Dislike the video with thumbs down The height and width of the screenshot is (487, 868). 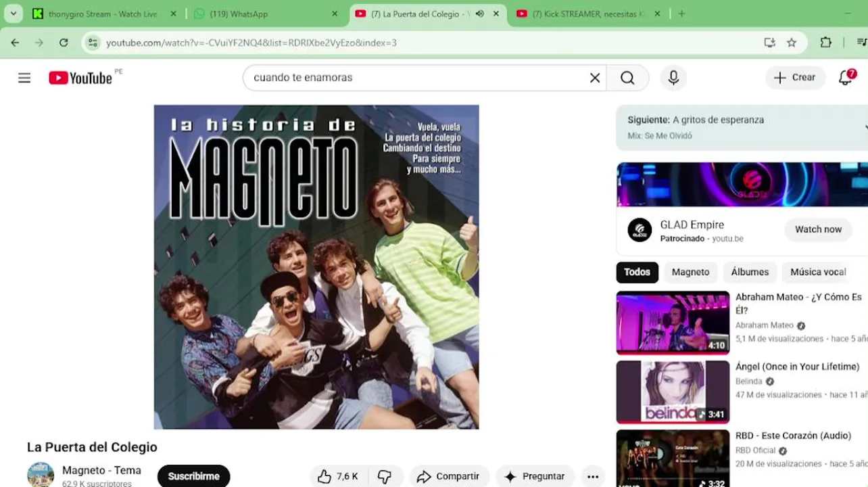pyautogui.click(x=385, y=476)
